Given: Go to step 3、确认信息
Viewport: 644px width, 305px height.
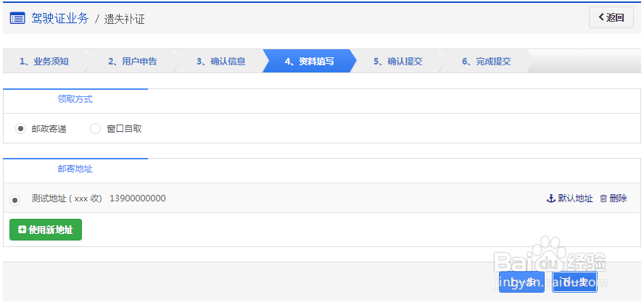Looking at the screenshot, I should (x=220, y=62).
